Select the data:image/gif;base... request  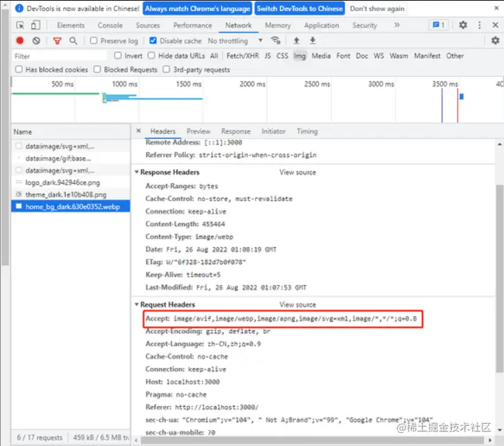[71, 158]
